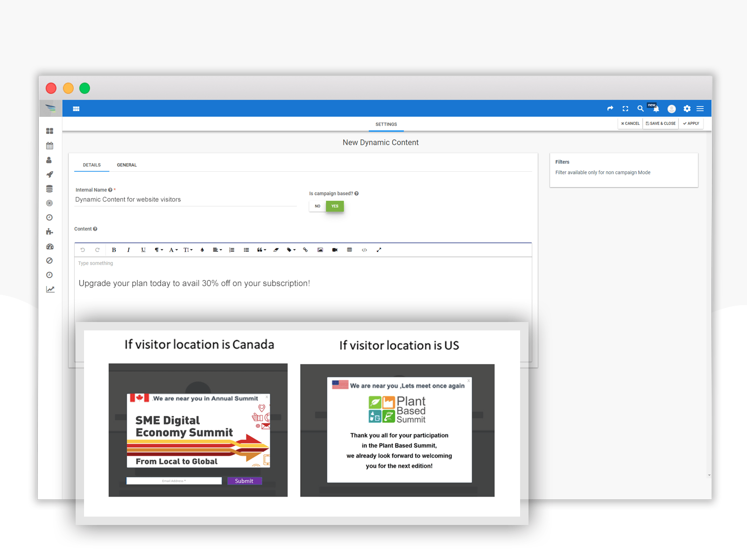
Task: Click the fullscreen editor expand icon
Action: point(379,250)
